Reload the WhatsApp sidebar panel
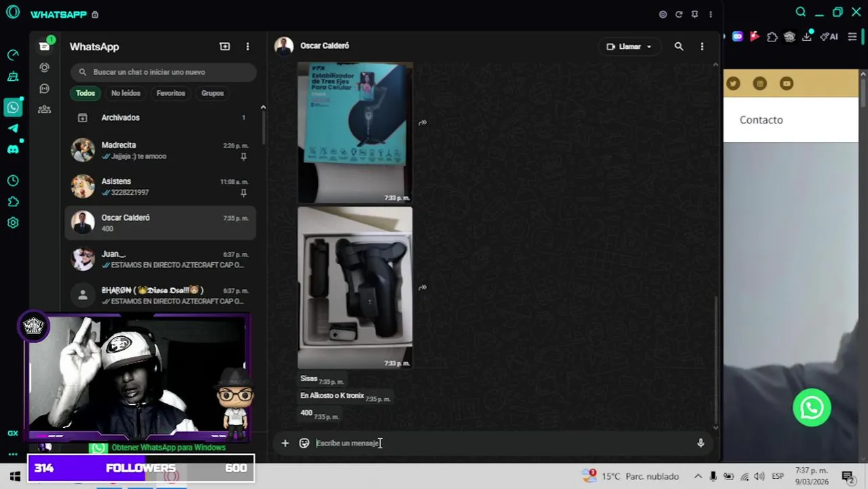Screen dimensions: 868x489 click(x=679, y=14)
